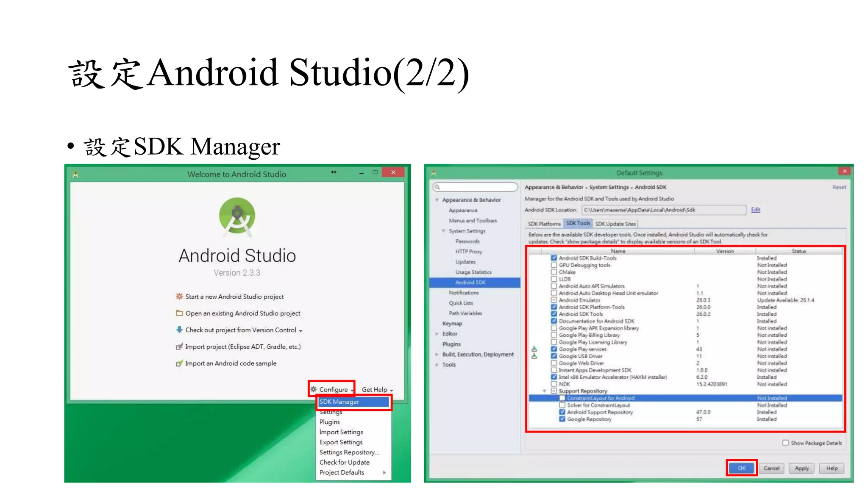Choose Check for Update menu entry

tap(345, 462)
